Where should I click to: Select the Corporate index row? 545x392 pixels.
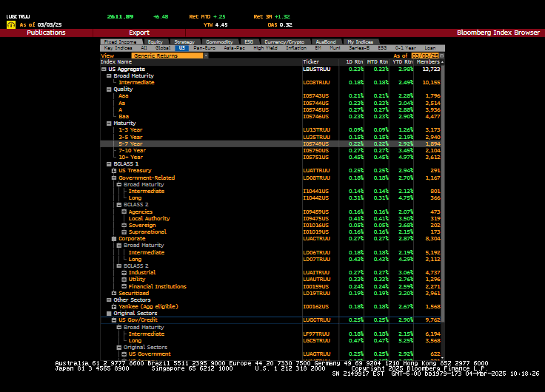[270, 239]
